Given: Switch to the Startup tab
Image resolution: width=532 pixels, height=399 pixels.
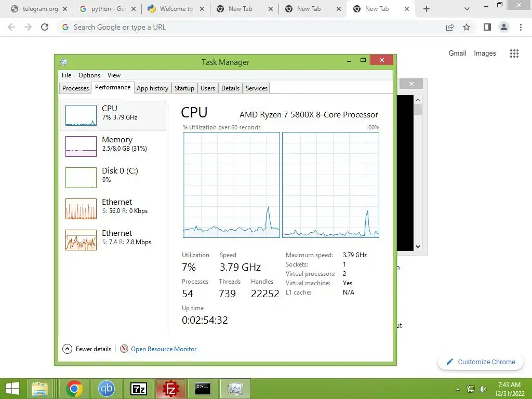Looking at the screenshot, I should coord(184,88).
